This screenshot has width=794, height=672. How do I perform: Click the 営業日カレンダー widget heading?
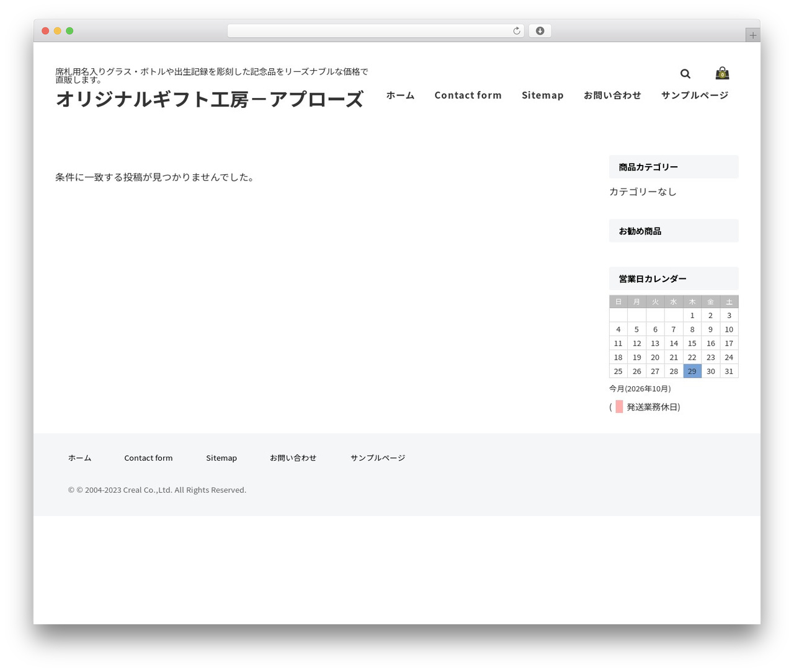674,278
